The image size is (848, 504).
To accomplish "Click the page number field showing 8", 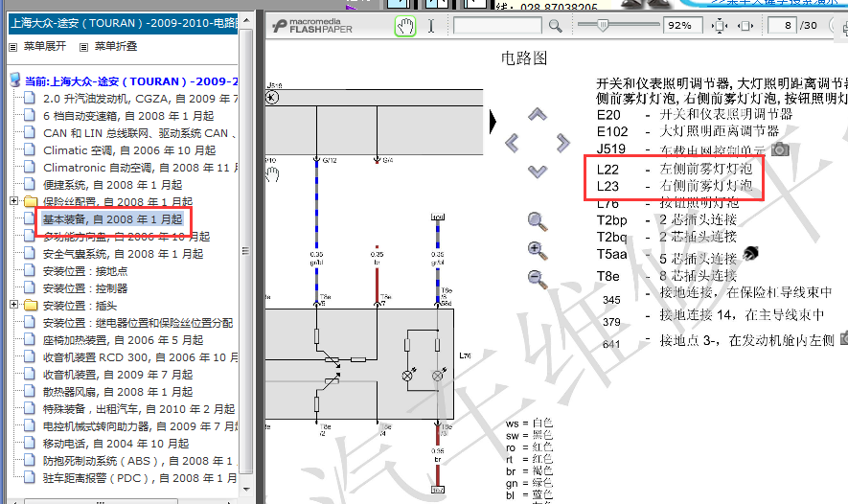I will (782, 26).
